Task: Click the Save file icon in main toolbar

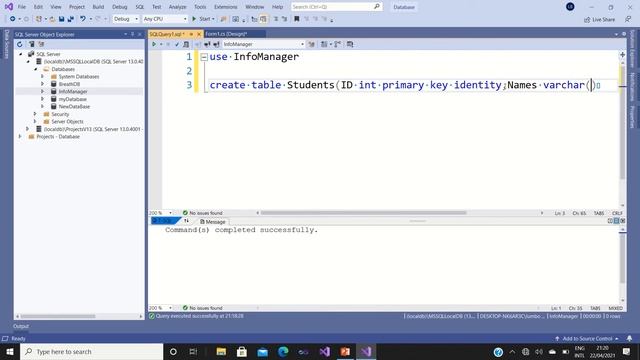Action: point(62,19)
